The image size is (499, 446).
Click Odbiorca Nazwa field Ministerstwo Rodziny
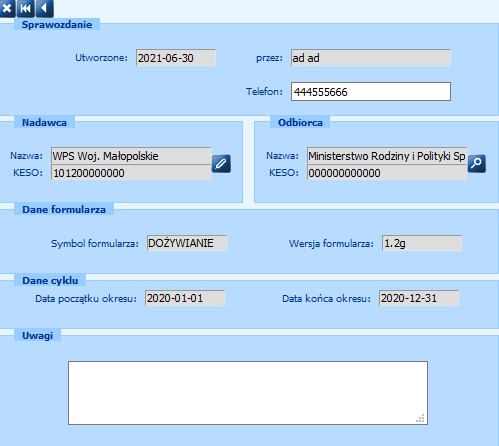click(387, 156)
